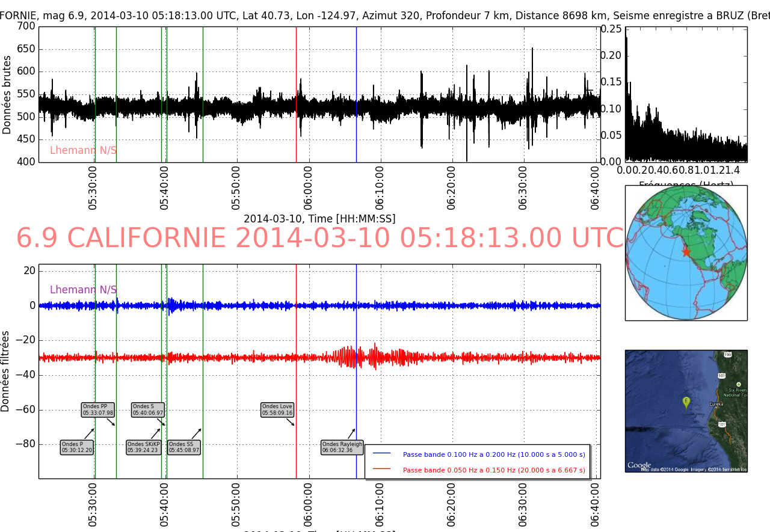Viewport: 770px width, 532px height.
Task: Open the Ondes P annotation box
Action: coord(77,447)
